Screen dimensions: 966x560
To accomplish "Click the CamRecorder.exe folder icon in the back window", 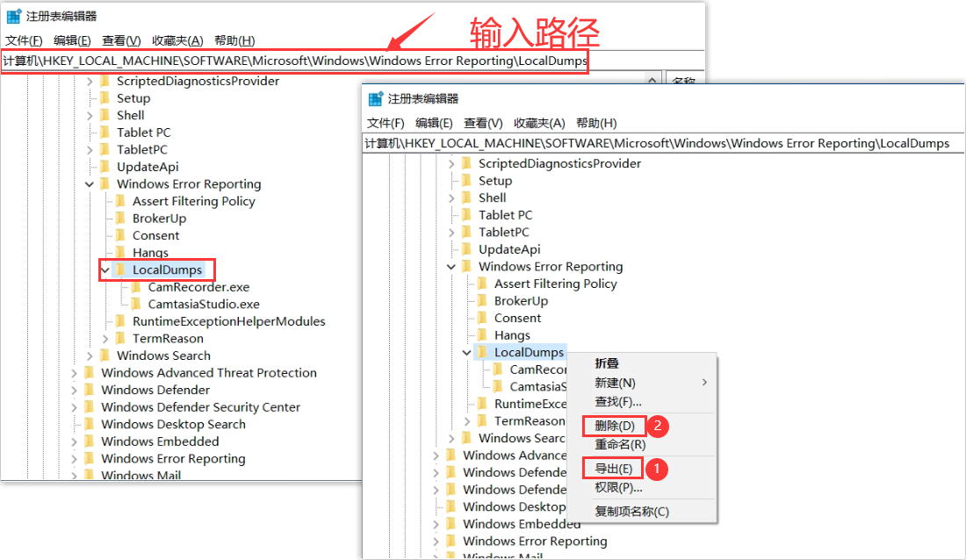I will tap(136, 287).
